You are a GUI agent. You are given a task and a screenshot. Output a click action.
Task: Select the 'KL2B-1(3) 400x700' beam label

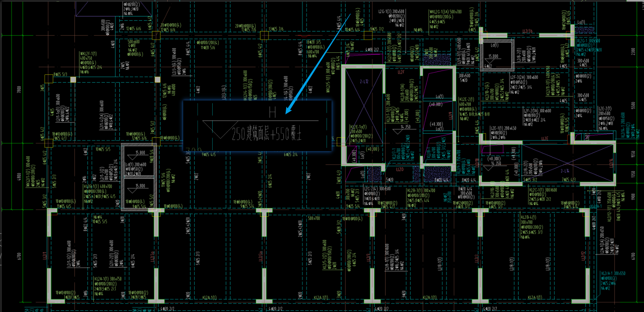point(98,186)
